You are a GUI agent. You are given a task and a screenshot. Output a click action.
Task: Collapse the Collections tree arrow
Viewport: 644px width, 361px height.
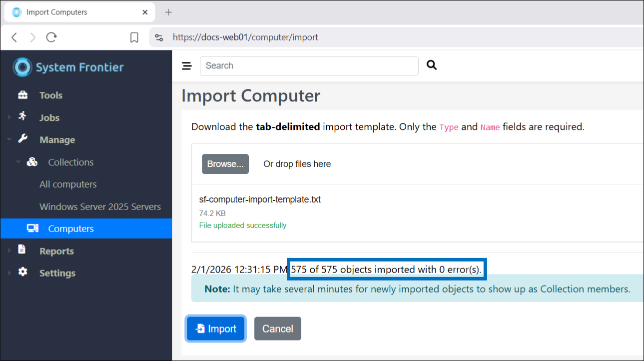point(18,162)
